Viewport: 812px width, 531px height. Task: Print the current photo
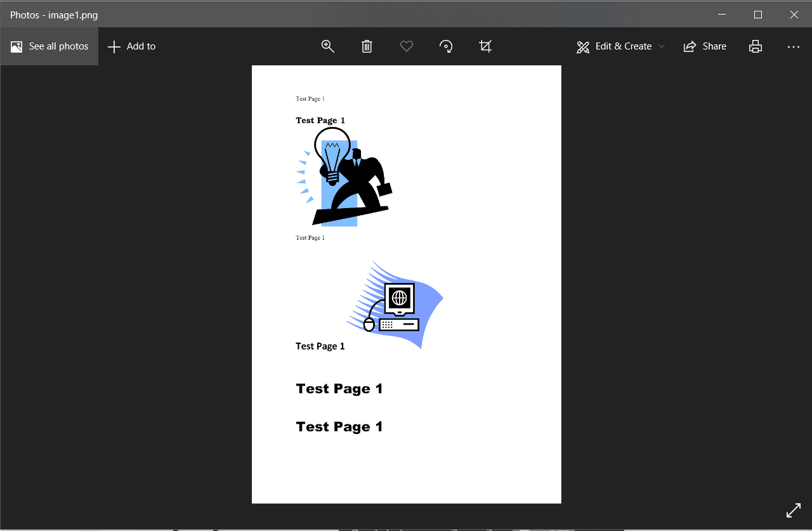point(756,46)
